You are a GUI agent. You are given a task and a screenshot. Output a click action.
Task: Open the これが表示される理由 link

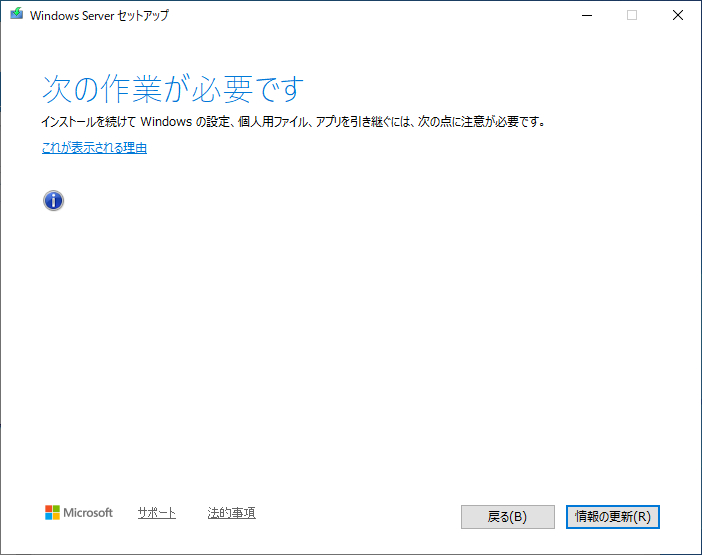click(x=94, y=148)
